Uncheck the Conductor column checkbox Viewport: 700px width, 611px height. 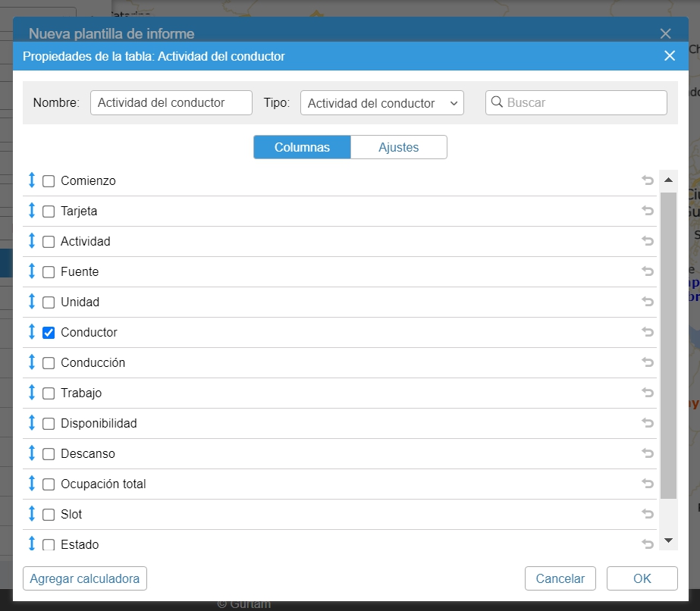pyautogui.click(x=49, y=333)
